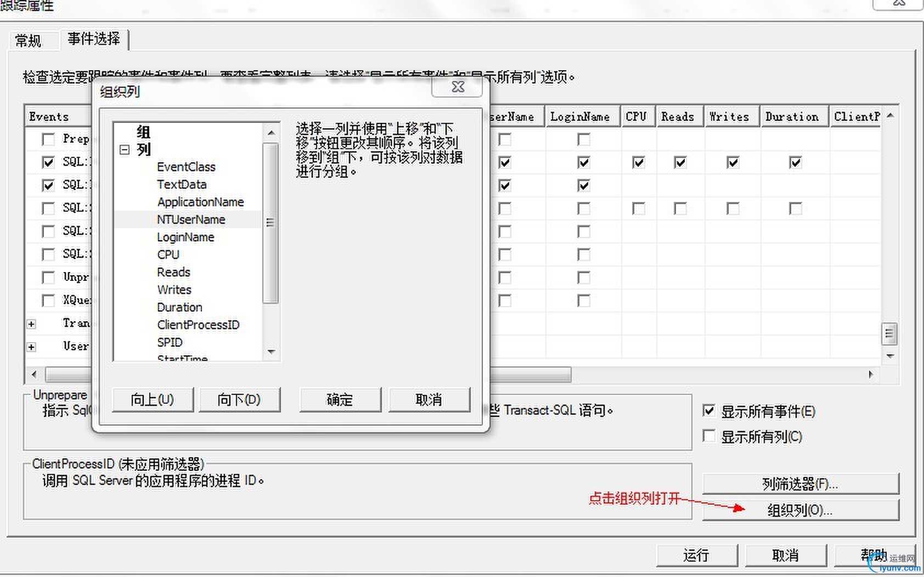Enable 显示所有列(C) checkbox
Viewport: 924px width, 577px height.
tap(709, 437)
